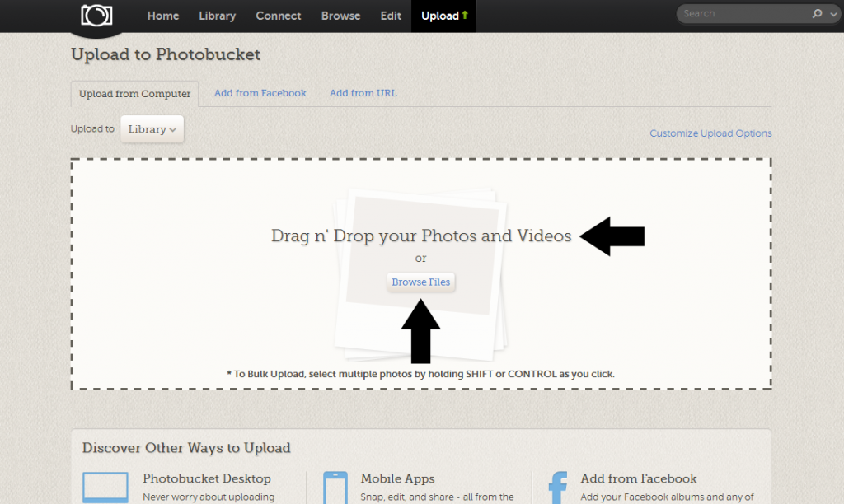Click the search magnifier icon
844x504 pixels.
click(x=818, y=14)
